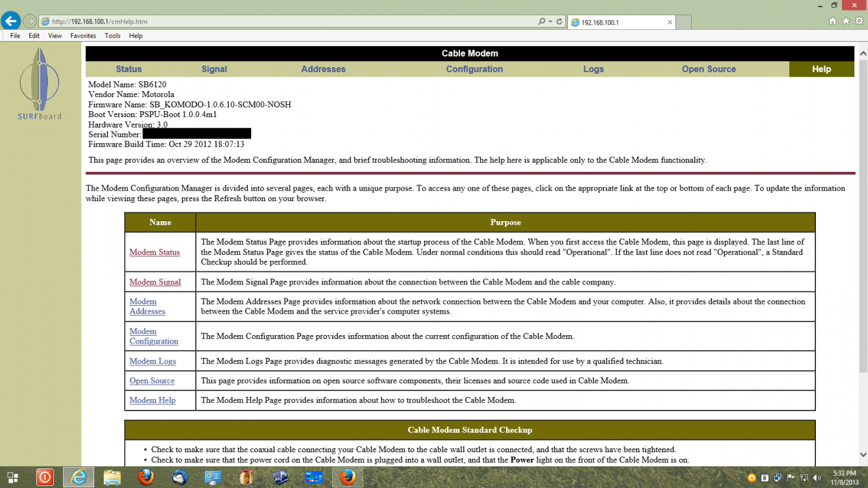Viewport: 868px width, 488px height.
Task: Follow the Open Source table link
Action: (x=152, y=381)
